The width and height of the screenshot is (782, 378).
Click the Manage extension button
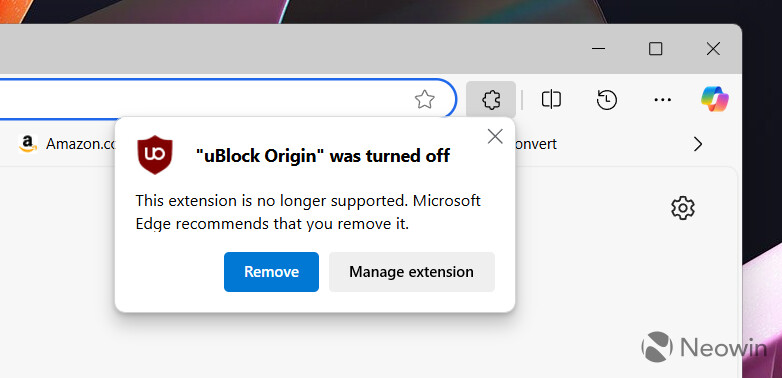[x=411, y=272]
